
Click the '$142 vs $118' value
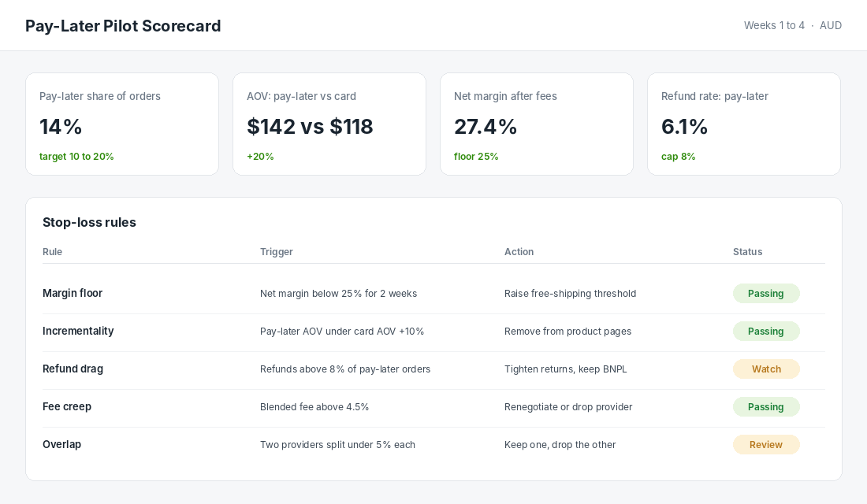tap(310, 127)
